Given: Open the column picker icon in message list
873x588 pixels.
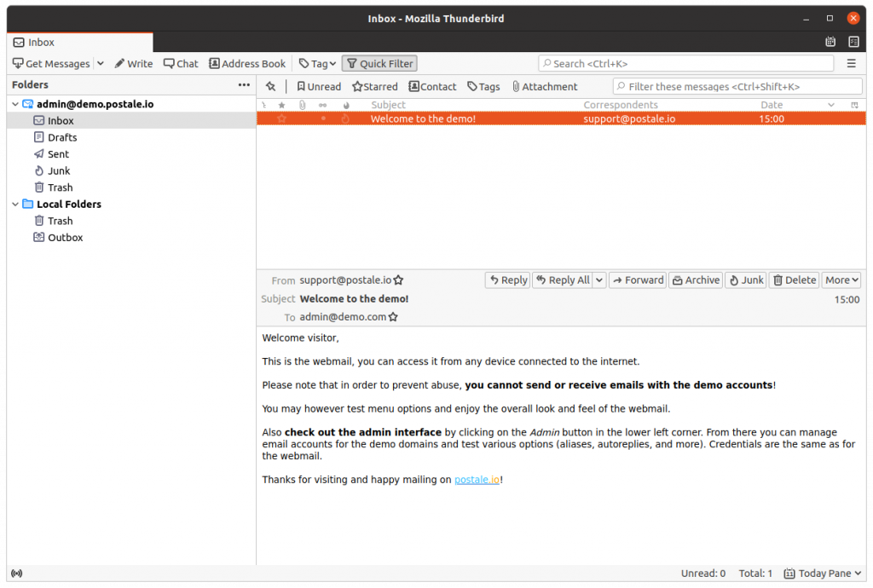Looking at the screenshot, I should pos(854,105).
